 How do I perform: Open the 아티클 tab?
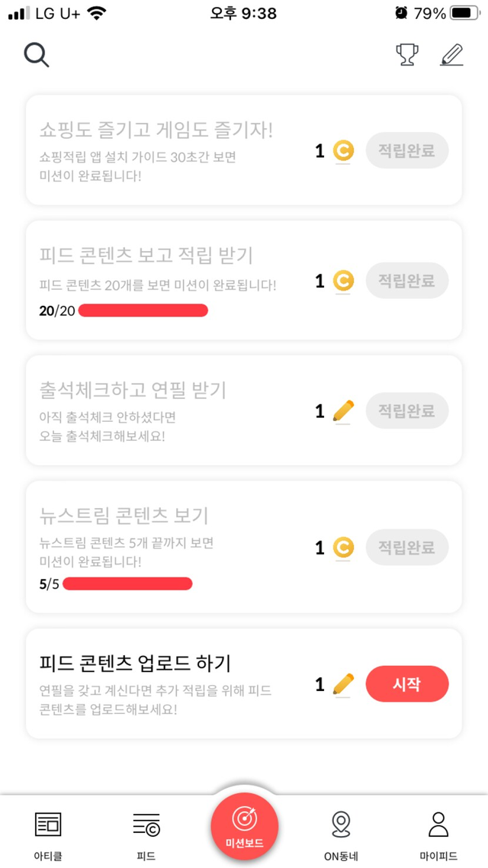(48, 833)
